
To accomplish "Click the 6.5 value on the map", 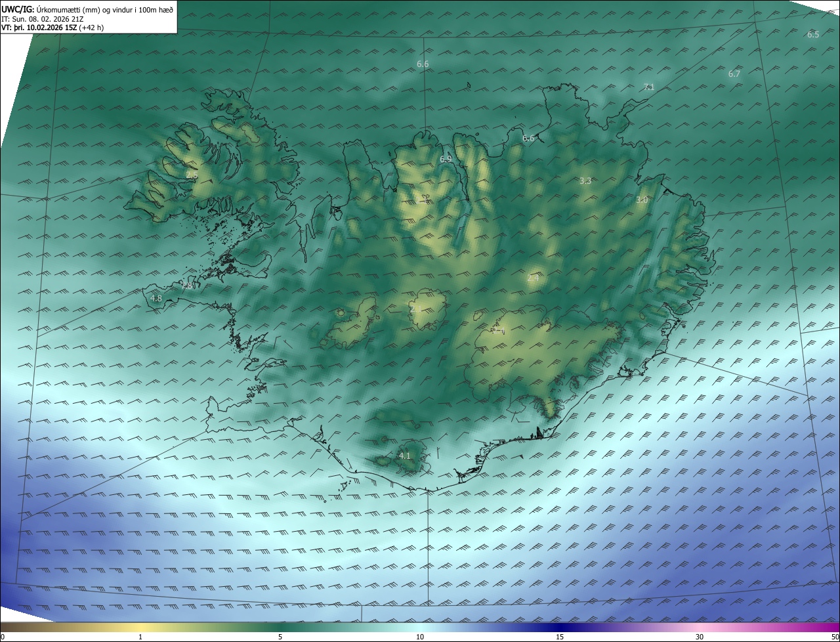I will tap(813, 34).
